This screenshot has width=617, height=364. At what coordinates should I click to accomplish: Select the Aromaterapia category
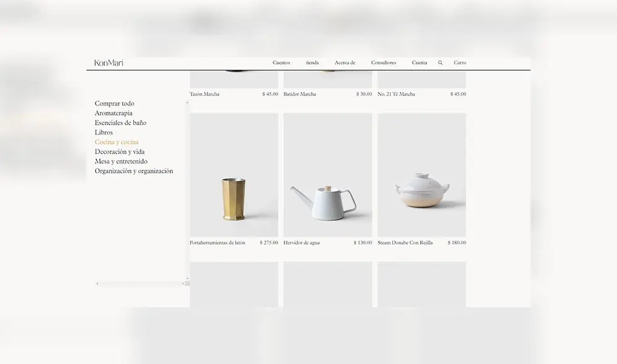click(114, 113)
